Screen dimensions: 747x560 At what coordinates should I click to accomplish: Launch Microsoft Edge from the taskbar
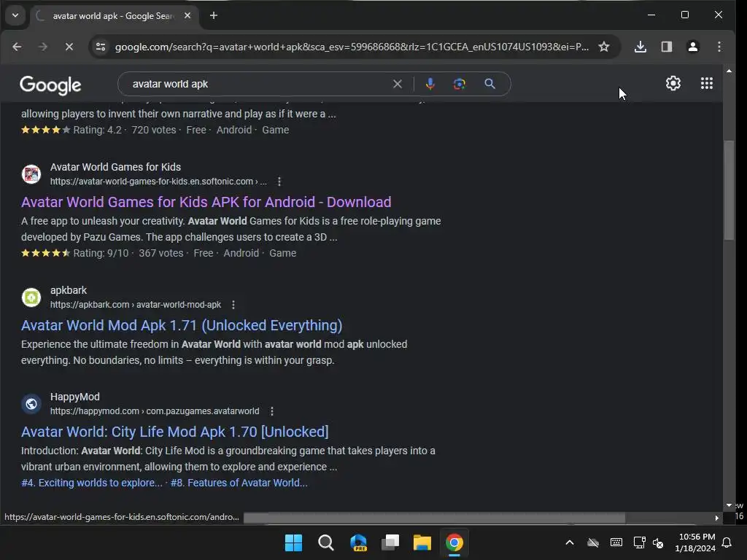(358, 542)
